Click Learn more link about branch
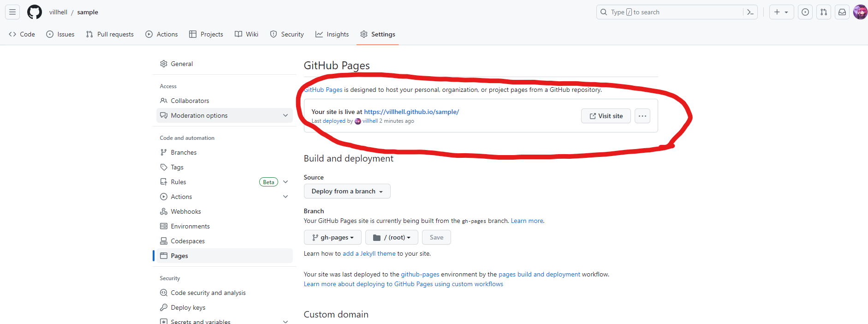This screenshot has width=868, height=324. click(527, 221)
